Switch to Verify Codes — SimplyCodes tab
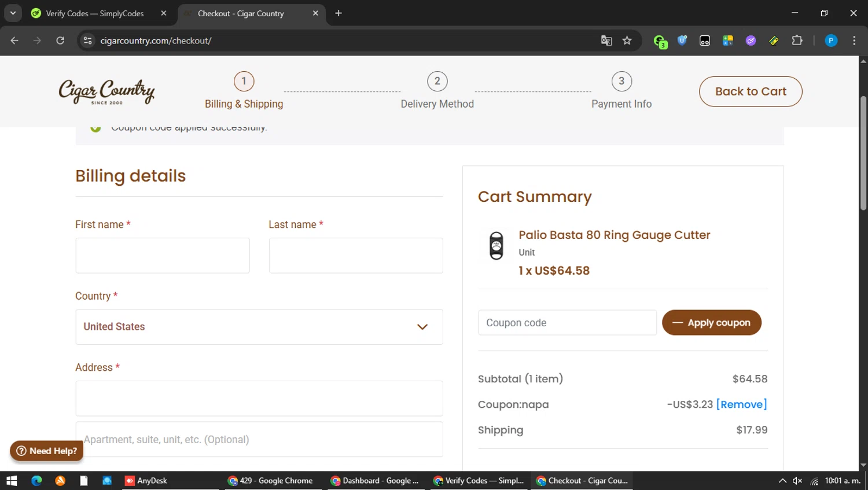 click(95, 13)
